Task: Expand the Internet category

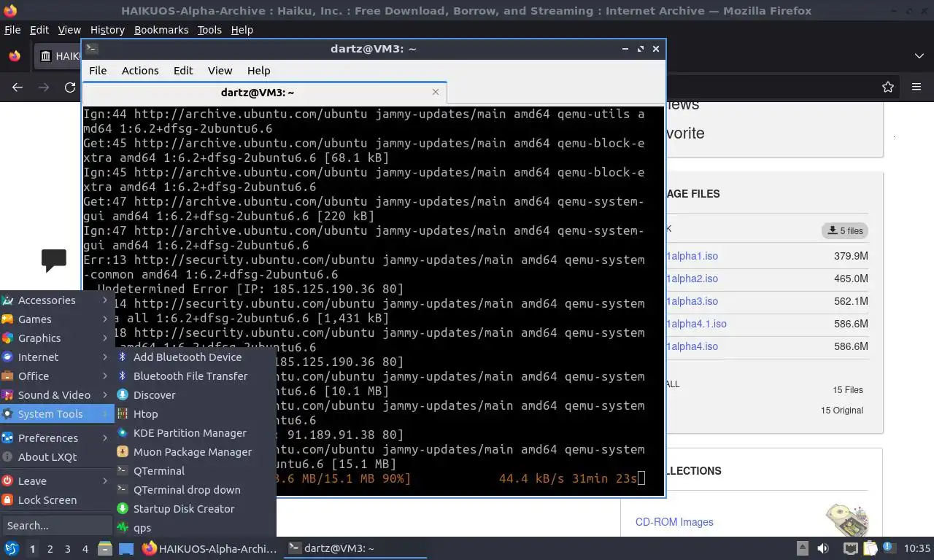Action: (57, 357)
